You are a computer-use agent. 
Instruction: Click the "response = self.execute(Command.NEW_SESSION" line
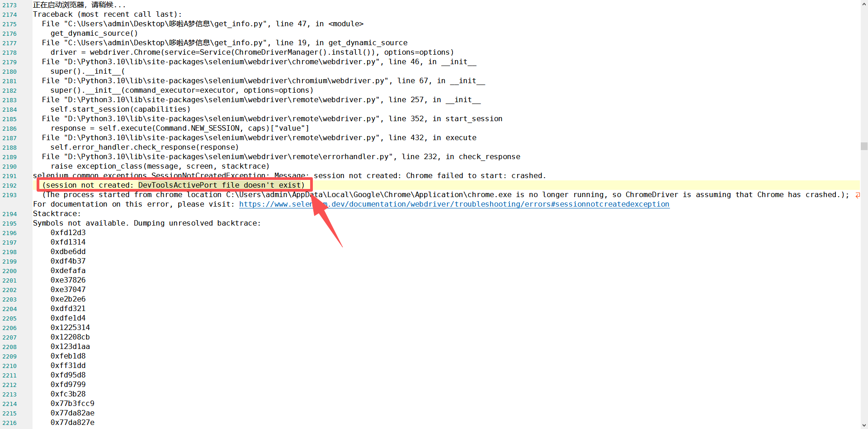point(180,128)
